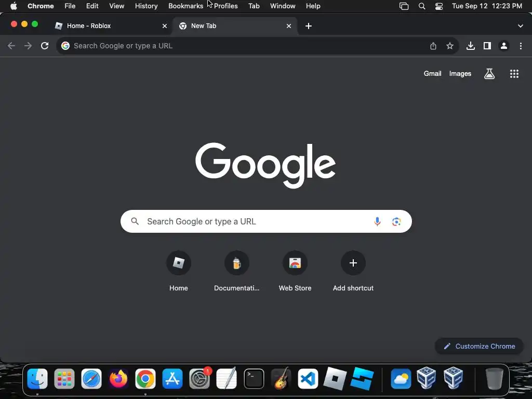532x399 pixels.
Task: Launch Roblox Studio from the Dock
Action: coord(362,379)
